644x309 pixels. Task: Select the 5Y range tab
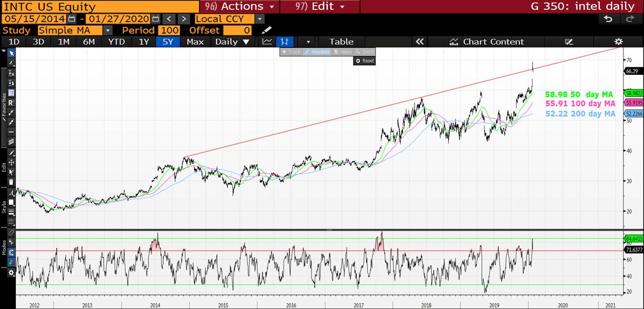168,42
